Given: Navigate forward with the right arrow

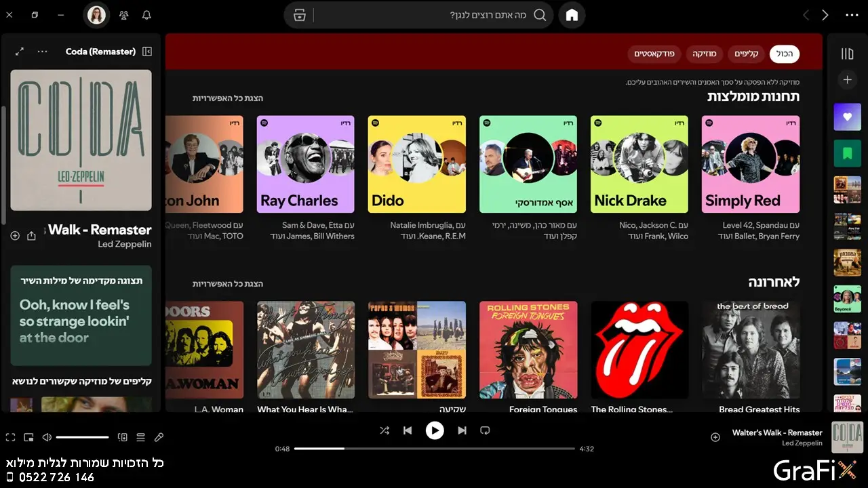Looking at the screenshot, I should 825,15.
